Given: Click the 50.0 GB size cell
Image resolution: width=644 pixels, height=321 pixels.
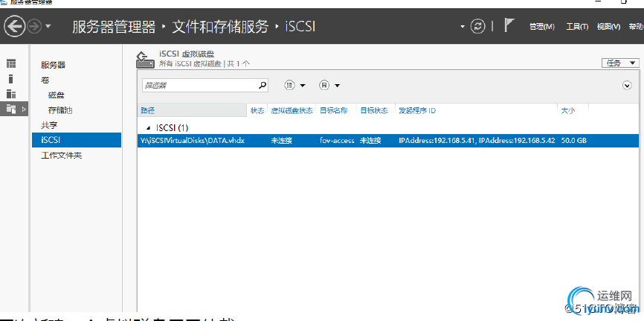Looking at the screenshot, I should coord(574,140).
